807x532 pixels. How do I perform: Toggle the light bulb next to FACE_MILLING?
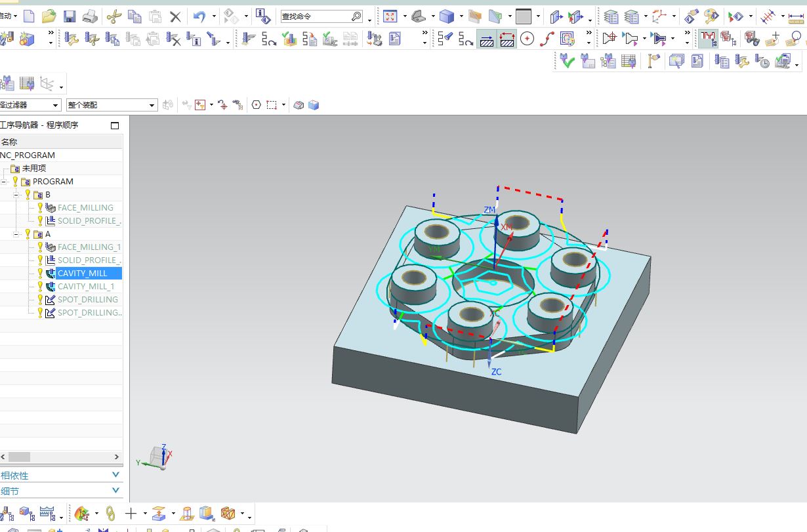point(40,207)
